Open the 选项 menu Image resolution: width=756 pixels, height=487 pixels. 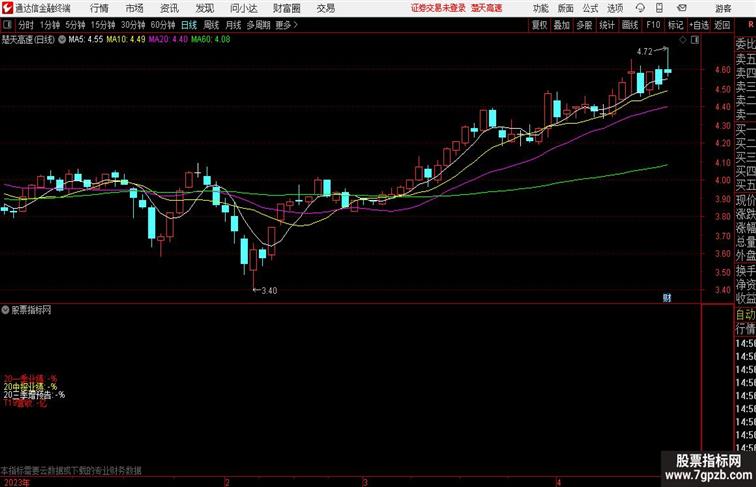click(615, 8)
